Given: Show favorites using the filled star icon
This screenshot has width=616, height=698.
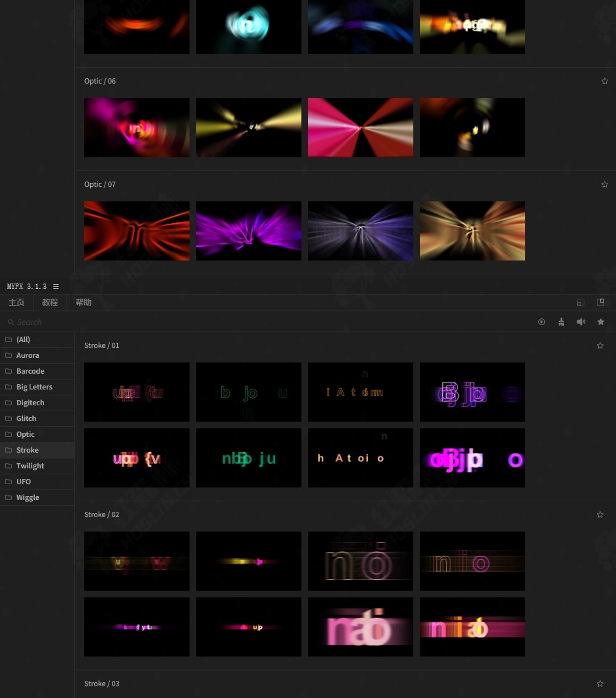Looking at the screenshot, I should pos(600,322).
